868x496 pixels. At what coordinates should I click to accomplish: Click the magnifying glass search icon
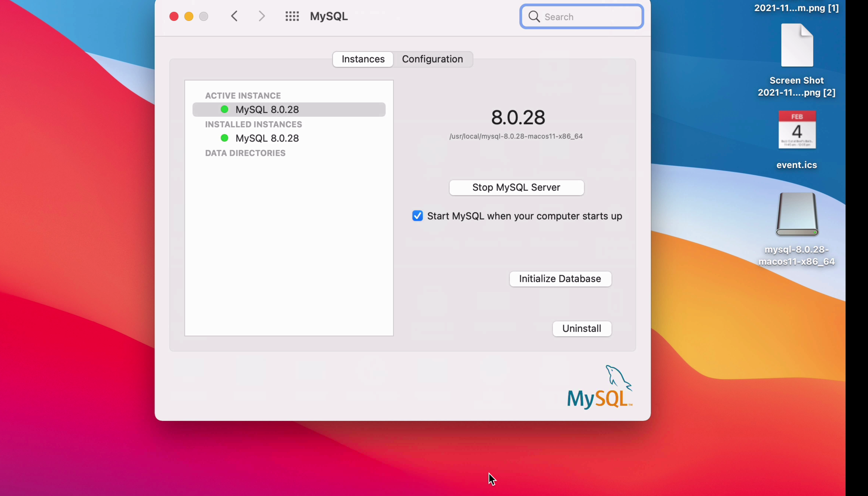pos(534,17)
